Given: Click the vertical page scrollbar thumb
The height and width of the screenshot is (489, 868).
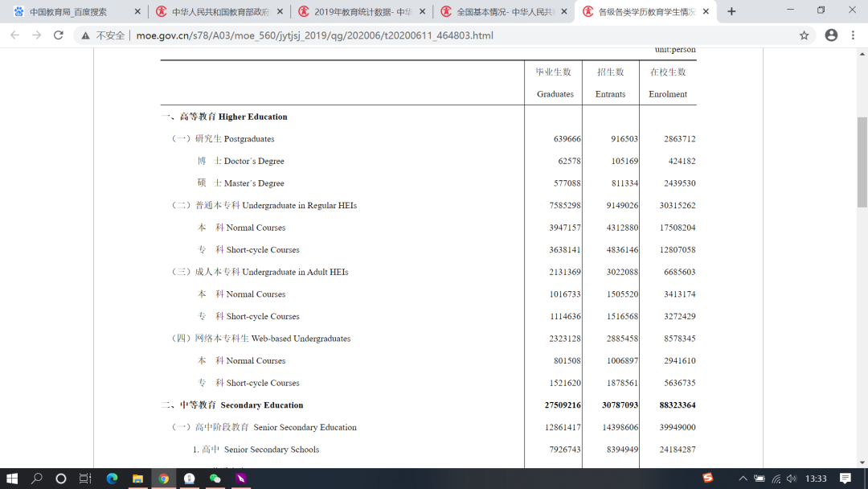Looking at the screenshot, I should click(x=862, y=161).
